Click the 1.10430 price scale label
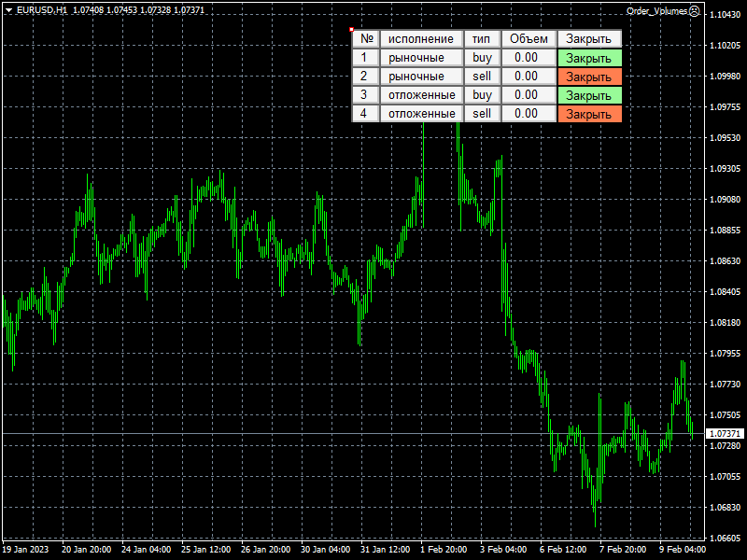This screenshot has height=560, width=747. [726, 15]
